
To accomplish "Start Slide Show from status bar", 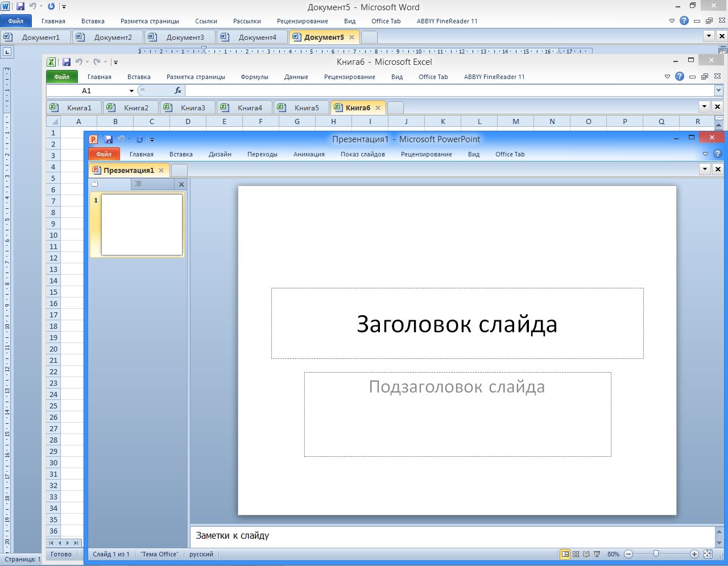I will pyautogui.click(x=597, y=554).
